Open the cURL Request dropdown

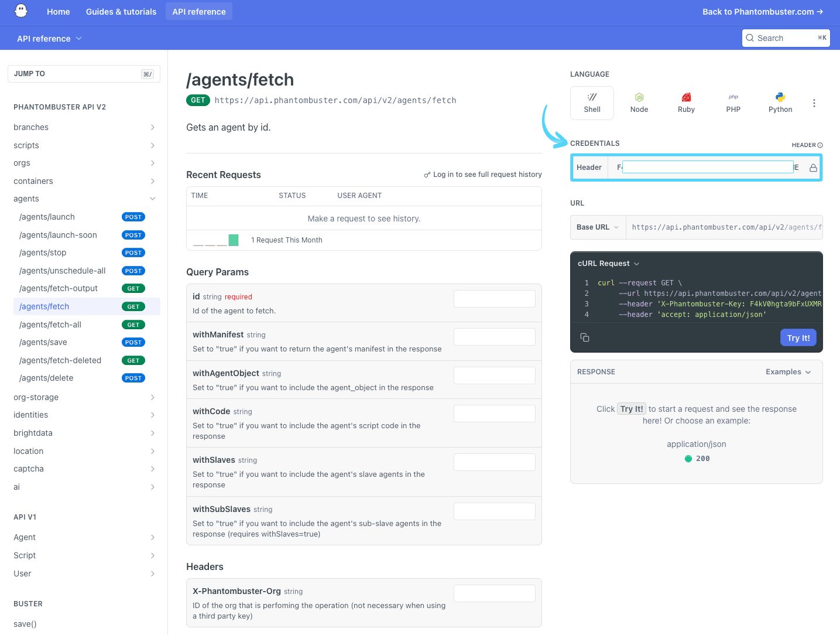coord(608,264)
